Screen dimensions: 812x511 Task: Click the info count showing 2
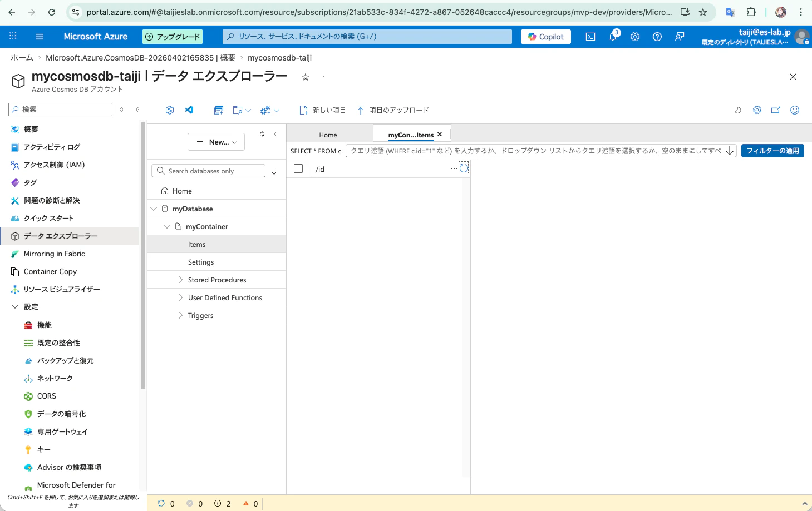point(223,504)
